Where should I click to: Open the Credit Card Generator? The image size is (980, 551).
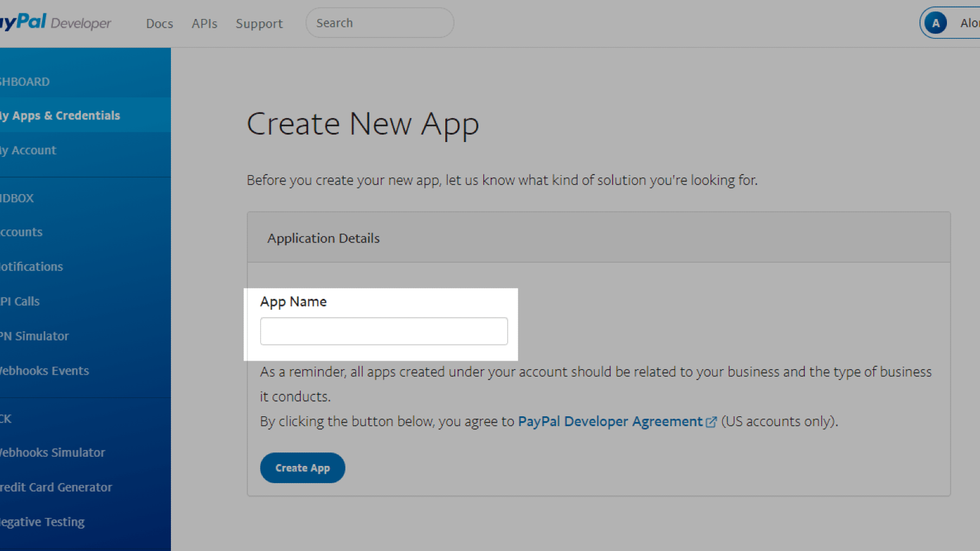pos(56,487)
